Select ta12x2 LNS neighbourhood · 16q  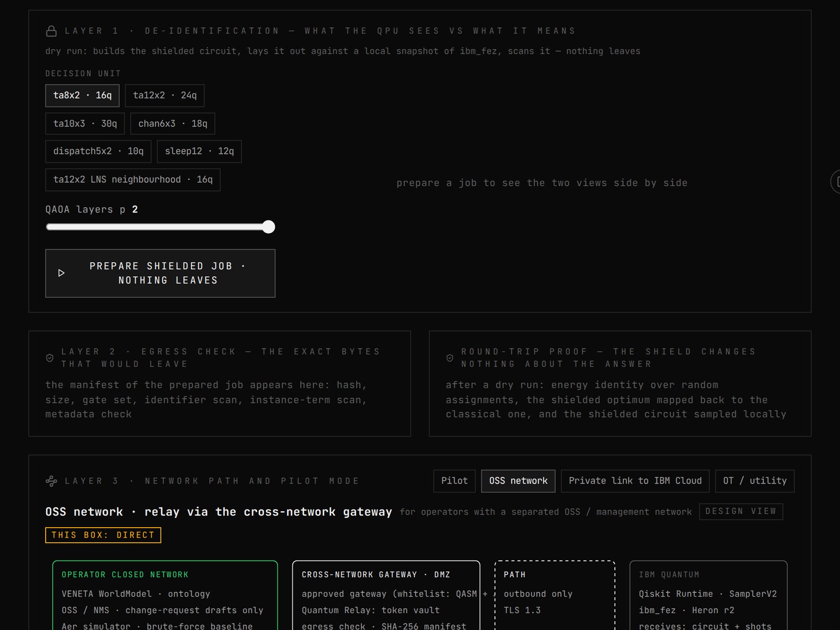pyautogui.click(x=133, y=180)
